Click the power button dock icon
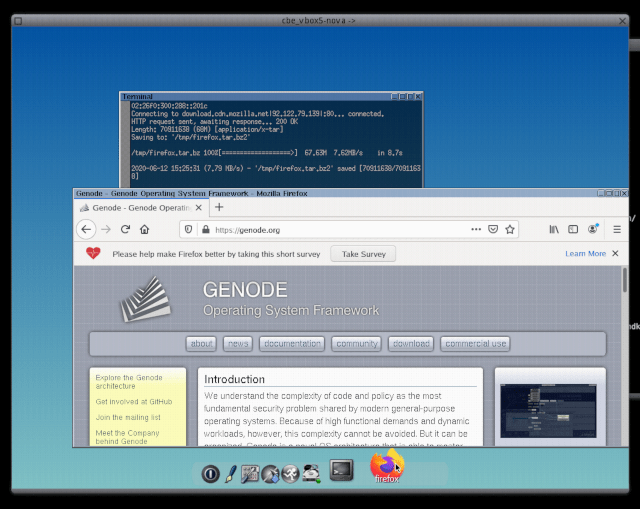 (211, 474)
